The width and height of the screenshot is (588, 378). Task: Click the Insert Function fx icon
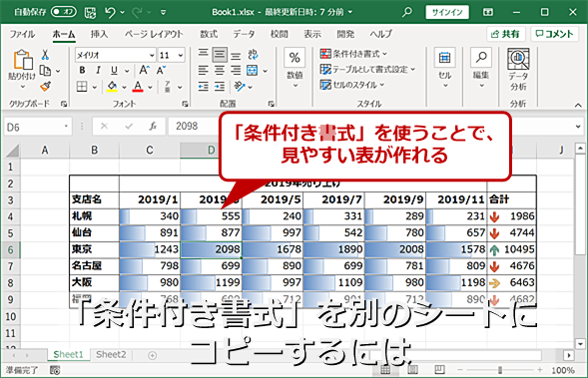[x=153, y=127]
